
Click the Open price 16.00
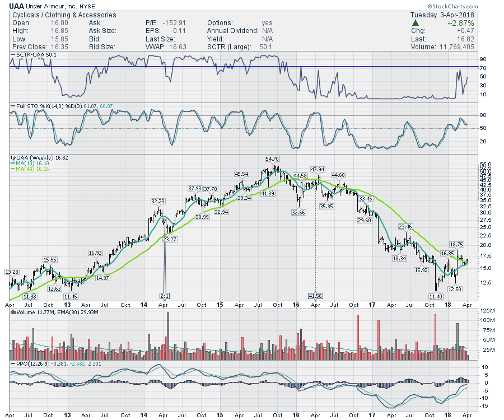pyautogui.click(x=59, y=23)
